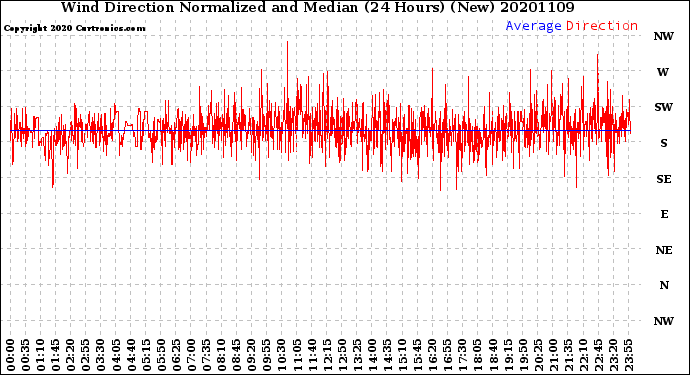
Task: Click the 16:20 time label
Action: click(x=433, y=355)
